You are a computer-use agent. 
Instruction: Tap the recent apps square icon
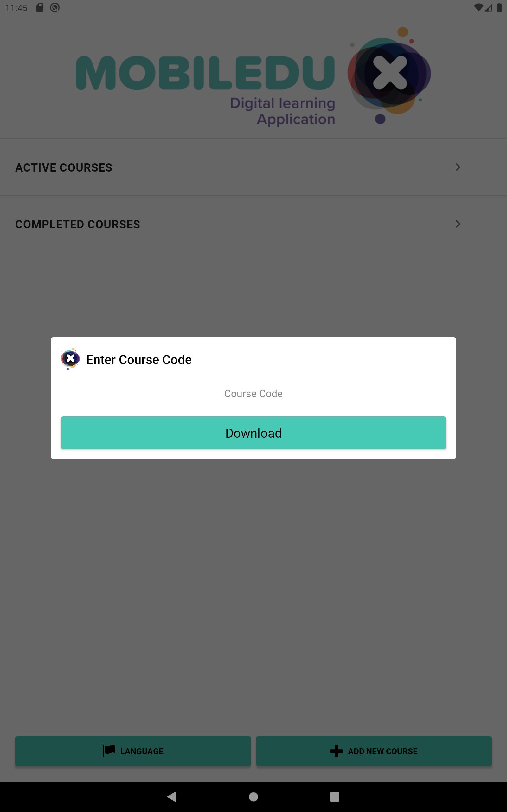[335, 796]
